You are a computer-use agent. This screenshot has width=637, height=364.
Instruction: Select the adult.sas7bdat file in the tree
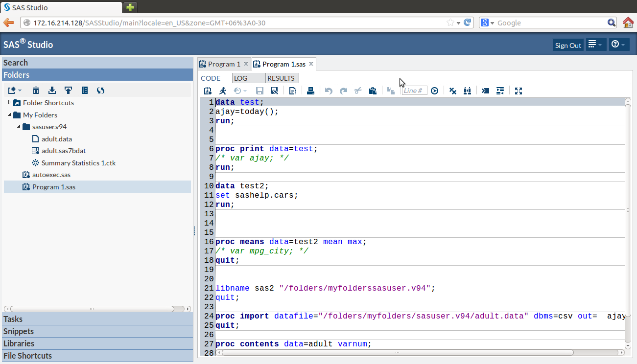point(64,151)
